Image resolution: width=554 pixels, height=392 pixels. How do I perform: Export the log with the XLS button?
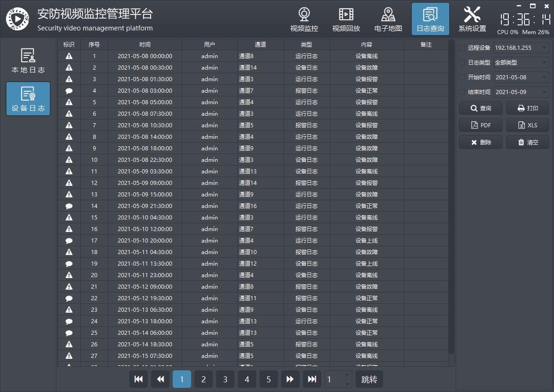[x=528, y=125]
